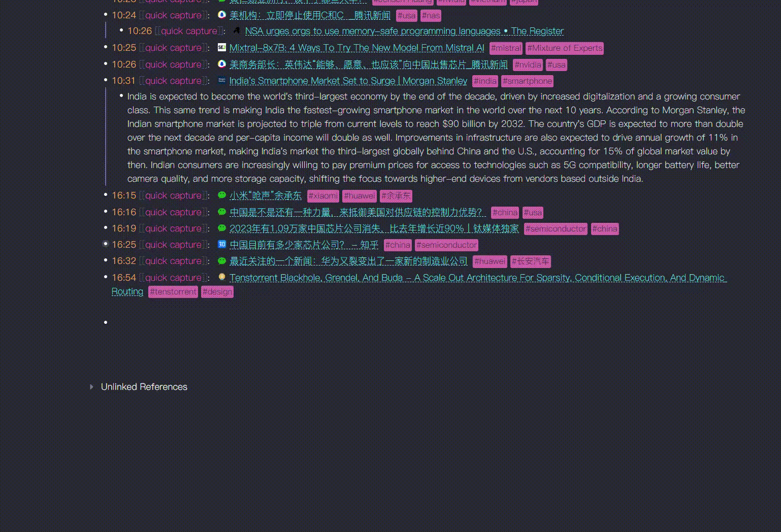Click the favicon beside the 美商务部长 link

pos(222,64)
